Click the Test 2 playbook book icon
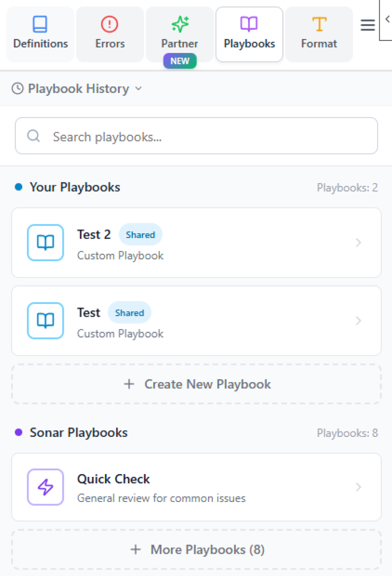The height and width of the screenshot is (576, 392). point(46,243)
